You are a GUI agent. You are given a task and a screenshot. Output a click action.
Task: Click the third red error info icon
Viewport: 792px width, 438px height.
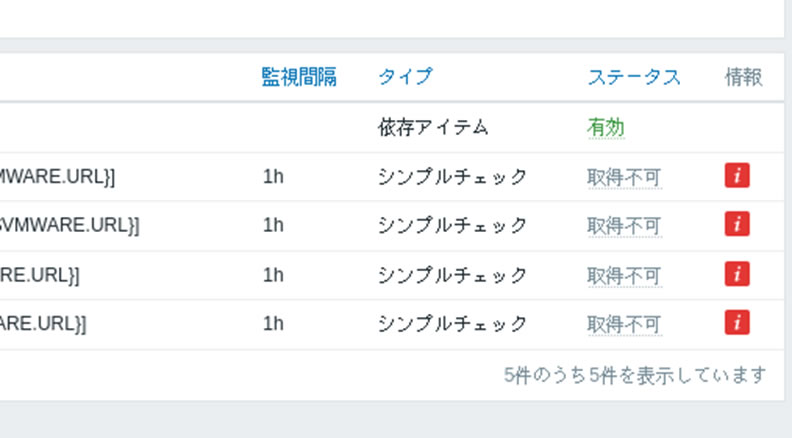[x=737, y=274]
